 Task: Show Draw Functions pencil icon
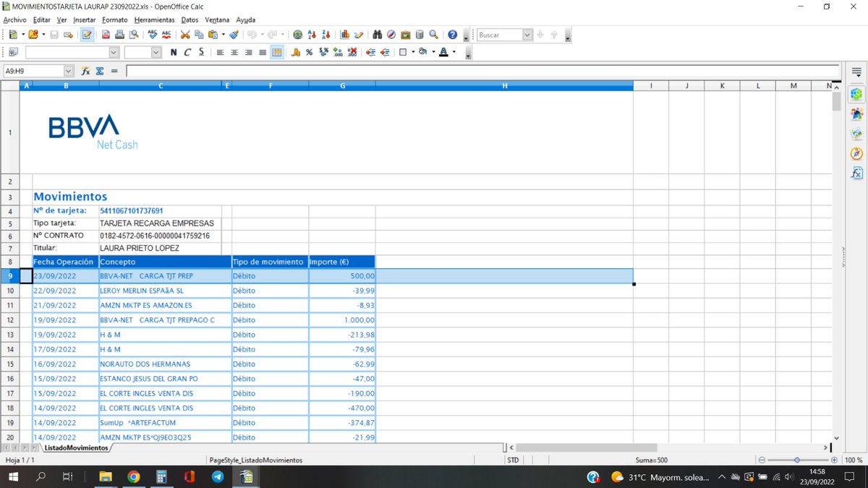tap(359, 35)
